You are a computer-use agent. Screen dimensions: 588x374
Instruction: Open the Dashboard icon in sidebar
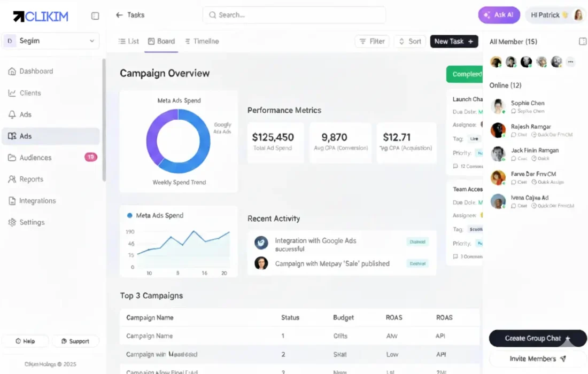[12, 71]
